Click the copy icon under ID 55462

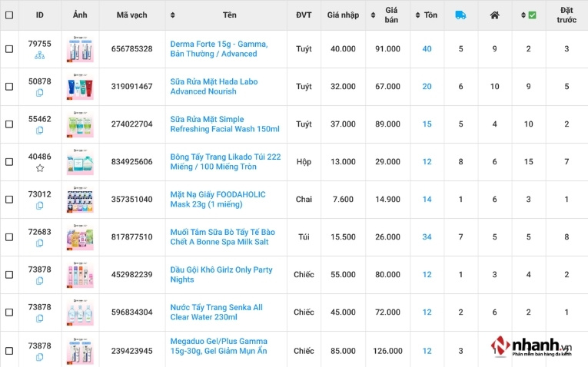[x=40, y=131]
